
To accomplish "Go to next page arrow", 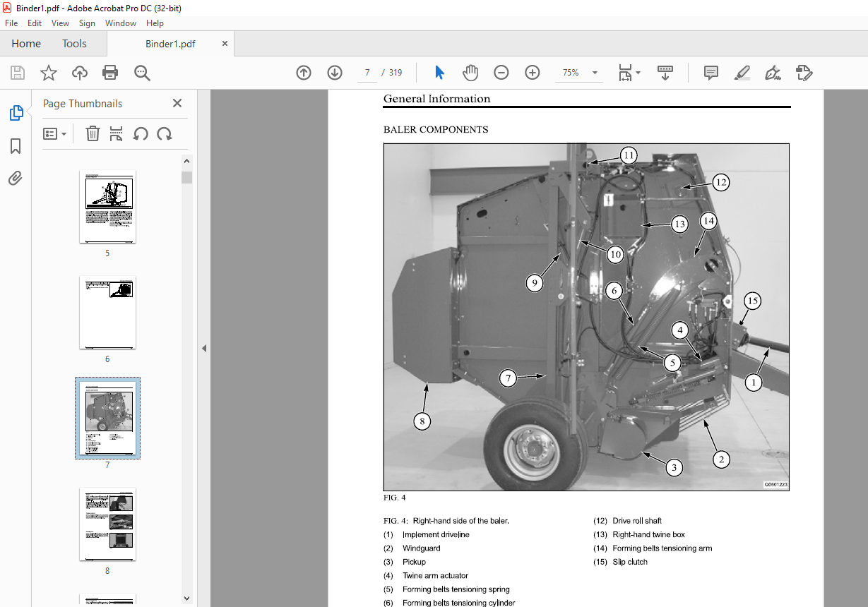I will 335,73.
